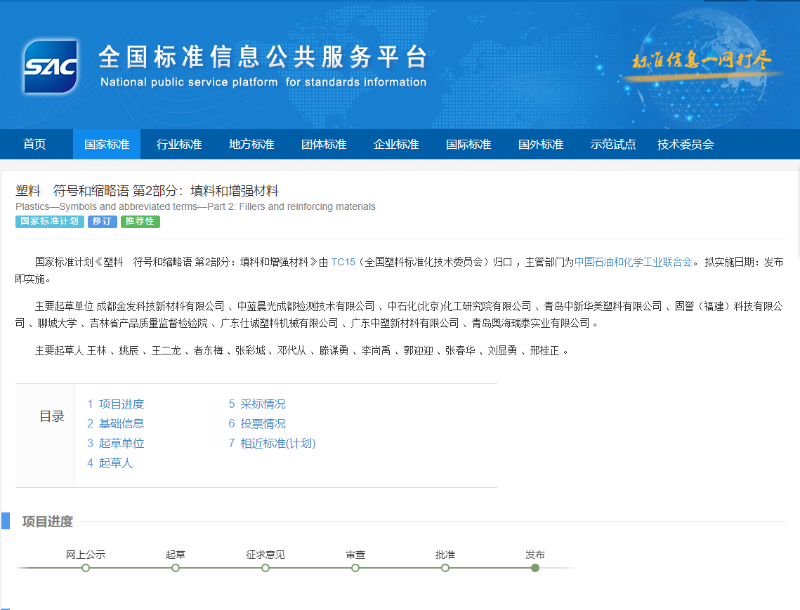Switch to the 企业标准 tab
The height and width of the screenshot is (610, 800).
click(394, 144)
